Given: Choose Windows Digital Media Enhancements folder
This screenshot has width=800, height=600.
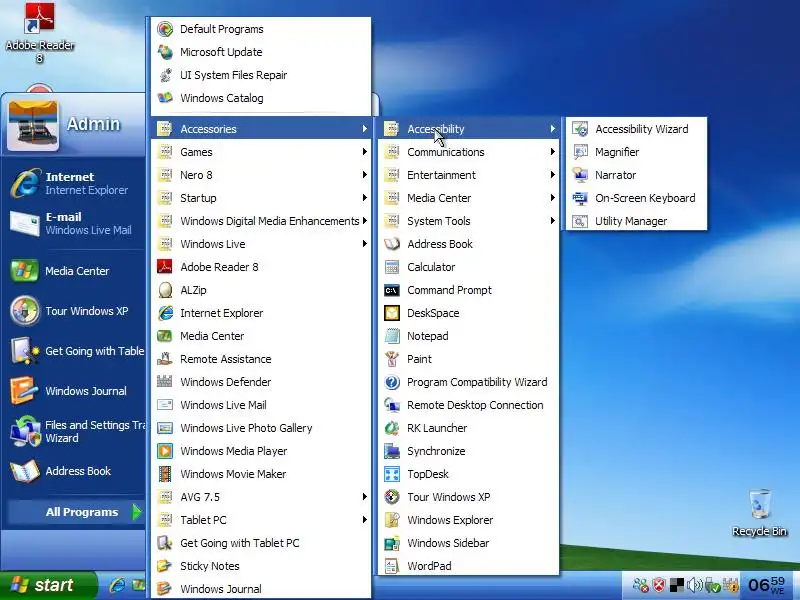Looking at the screenshot, I should coord(261,221).
